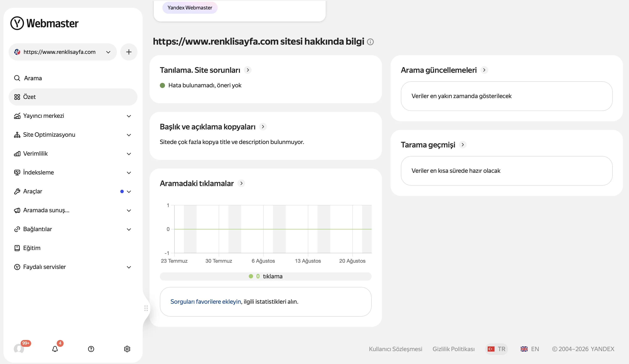Screen dimensions: 629x364
Task: Open Başlık ve açıklama kopyaları arrow
Action: 263,127
